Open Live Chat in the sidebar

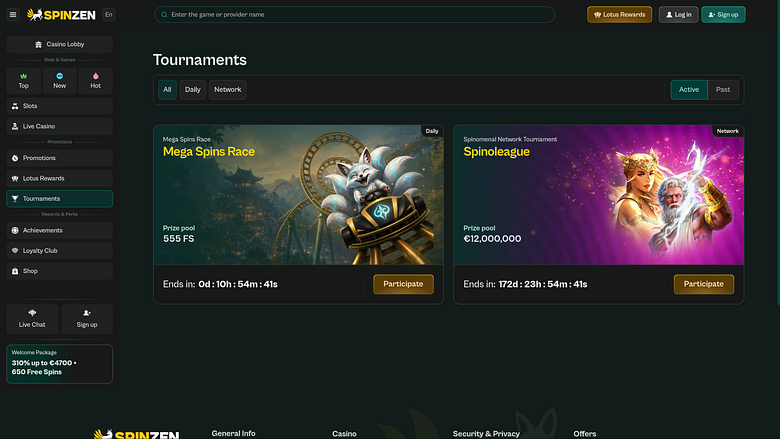point(32,319)
